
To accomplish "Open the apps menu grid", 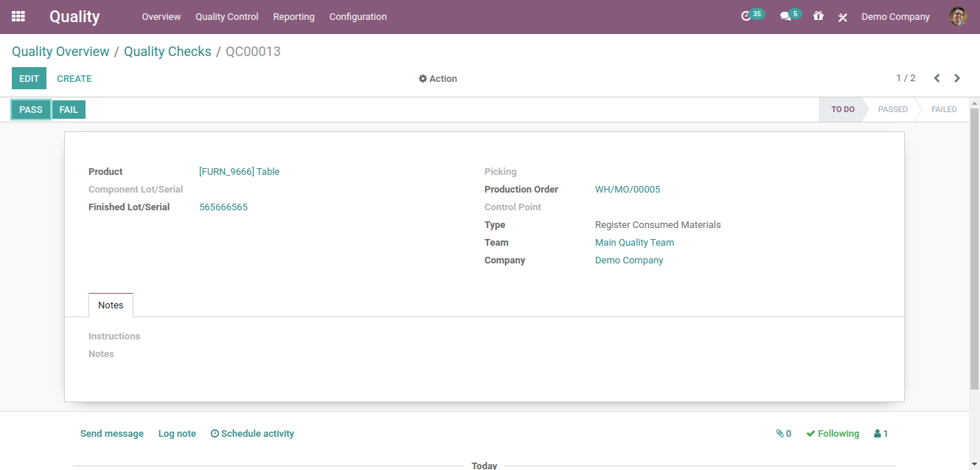I will [x=18, y=16].
